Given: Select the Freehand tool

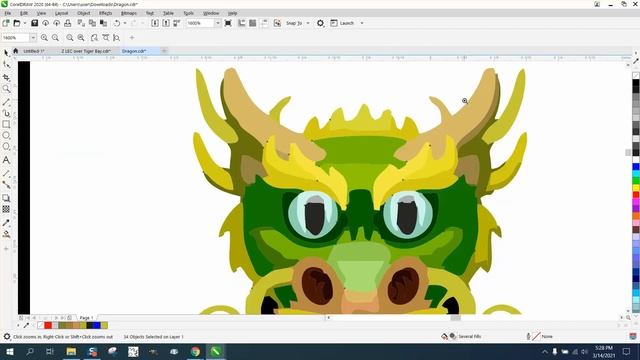Looking at the screenshot, I should 6,102.
